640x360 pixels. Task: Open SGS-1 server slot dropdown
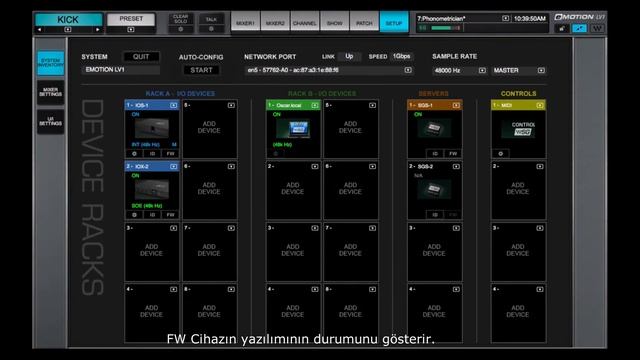click(x=456, y=105)
